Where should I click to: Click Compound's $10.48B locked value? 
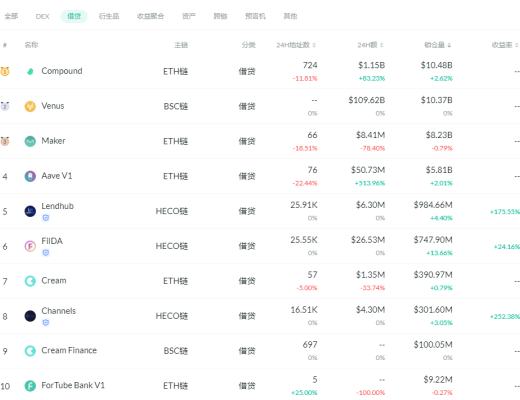tap(436, 65)
